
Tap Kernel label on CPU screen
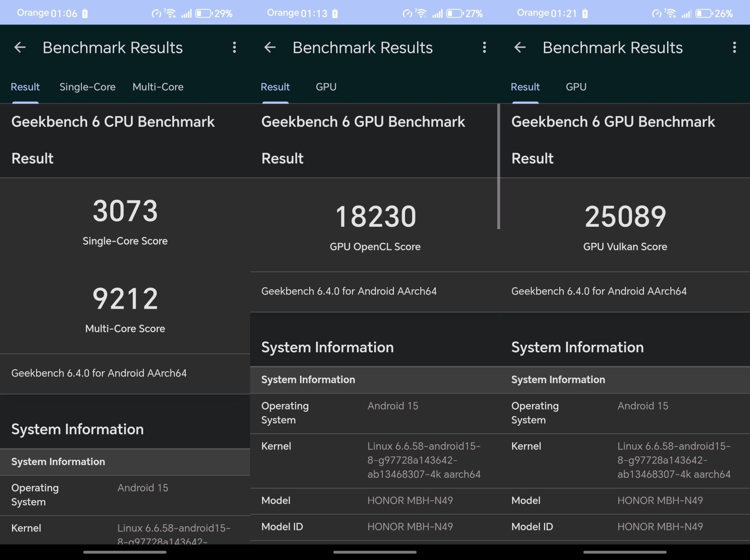click(26, 528)
